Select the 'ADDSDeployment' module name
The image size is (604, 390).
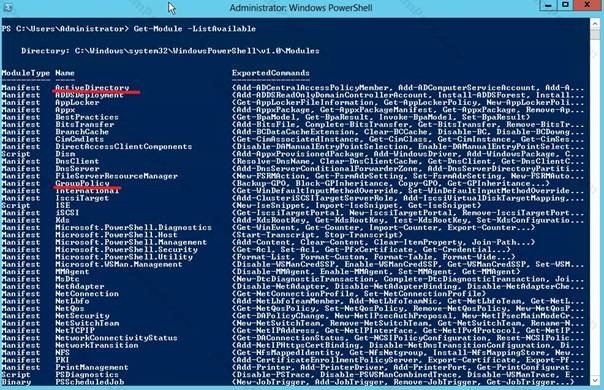[x=89, y=95]
